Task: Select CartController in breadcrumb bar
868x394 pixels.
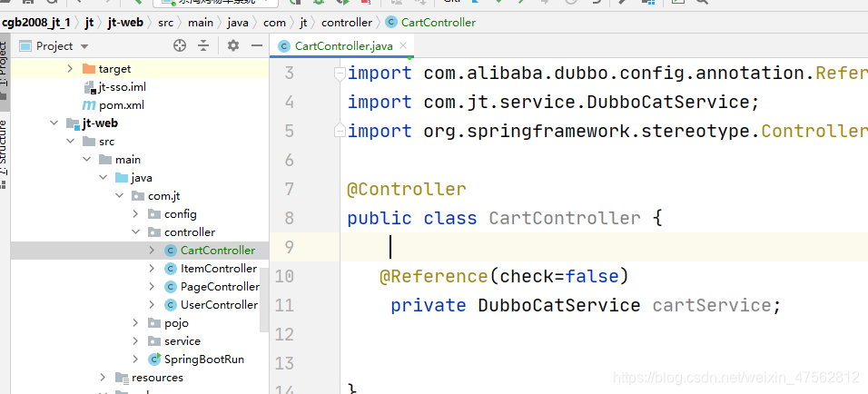Action: (x=439, y=23)
